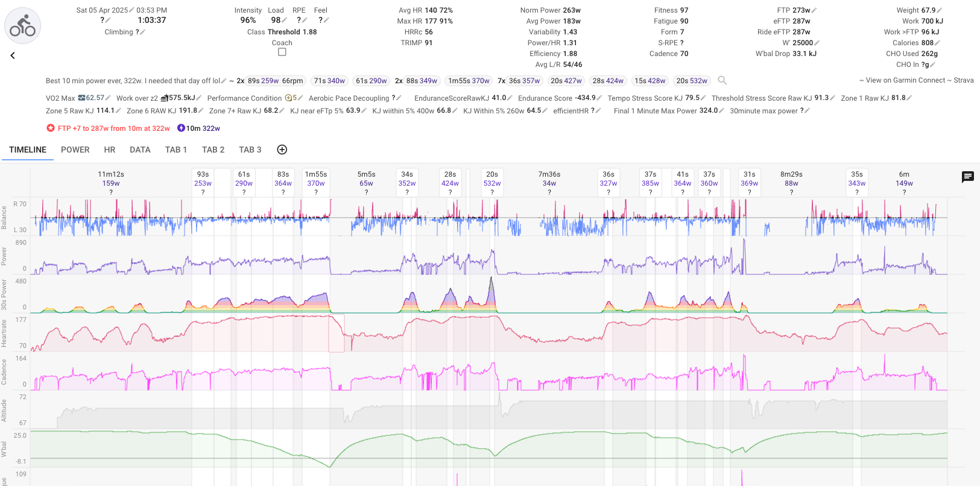Edit Endurance Score -434.9 pencil icon
The height and width of the screenshot is (486, 980).
tap(599, 98)
